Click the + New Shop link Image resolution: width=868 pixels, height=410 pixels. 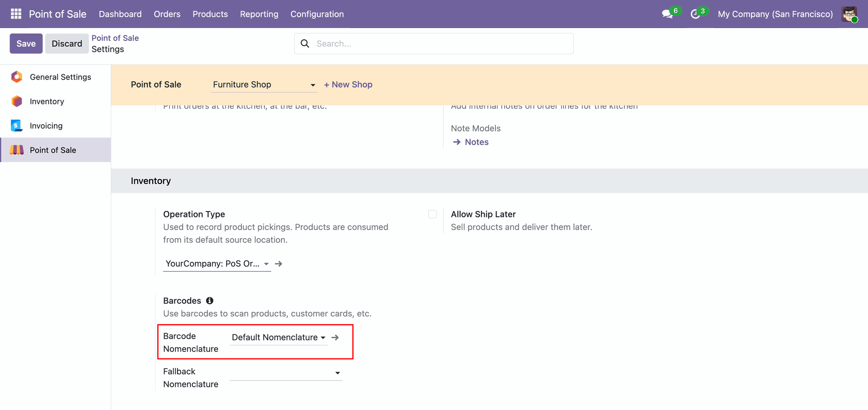click(x=348, y=85)
